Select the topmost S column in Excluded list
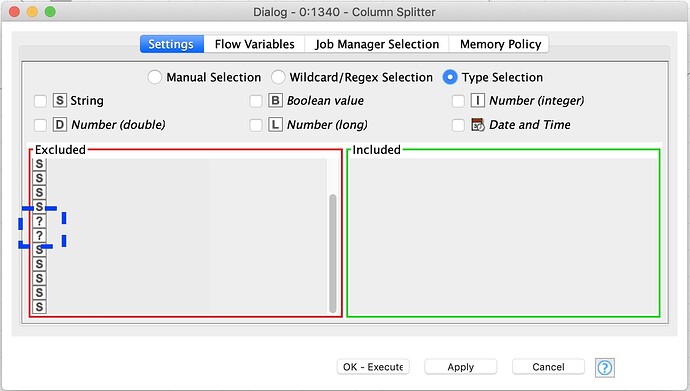690x391 pixels. point(39,164)
